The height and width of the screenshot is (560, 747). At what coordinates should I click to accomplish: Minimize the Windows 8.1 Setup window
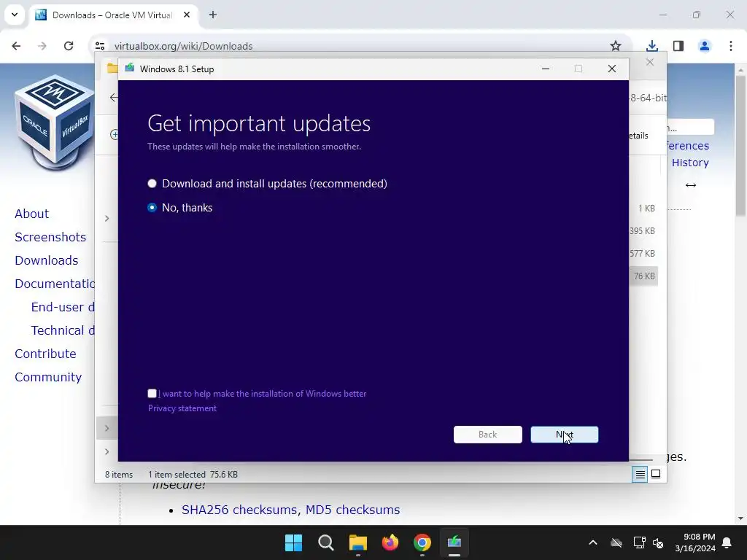[x=546, y=69]
